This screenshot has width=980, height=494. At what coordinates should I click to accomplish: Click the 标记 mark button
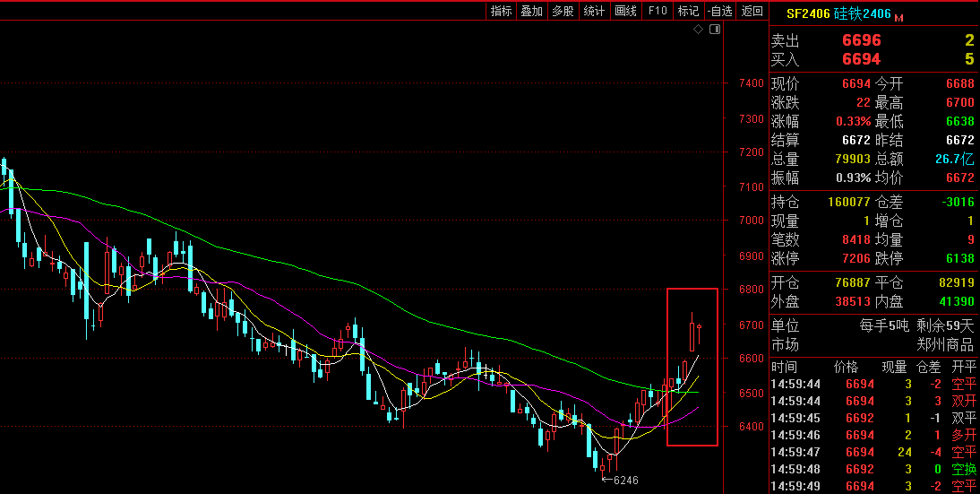[x=688, y=11]
